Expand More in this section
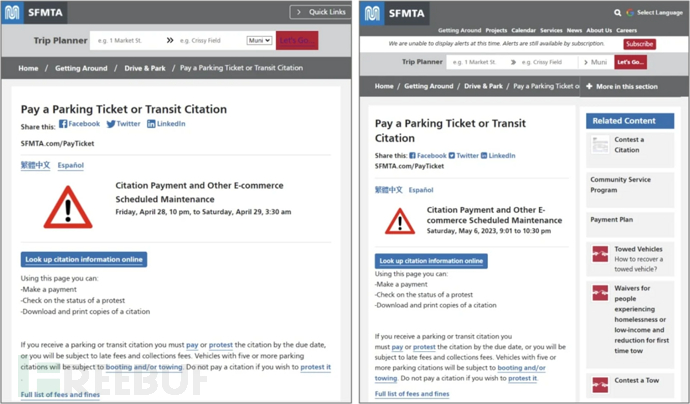Screen dimensions: 690x404 pos(626,86)
